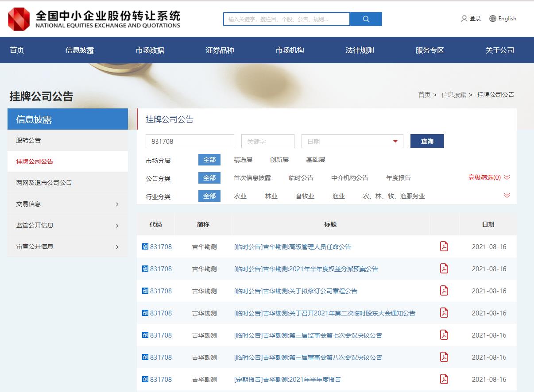This screenshot has width=534, height=392.
Task: Click the user login icon
Action: (464, 19)
